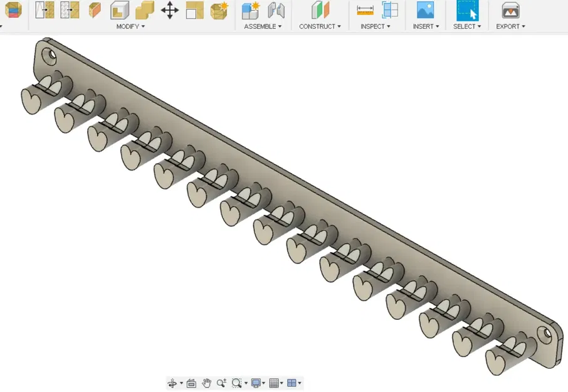Open the CONSTRUCT menu

(320, 26)
